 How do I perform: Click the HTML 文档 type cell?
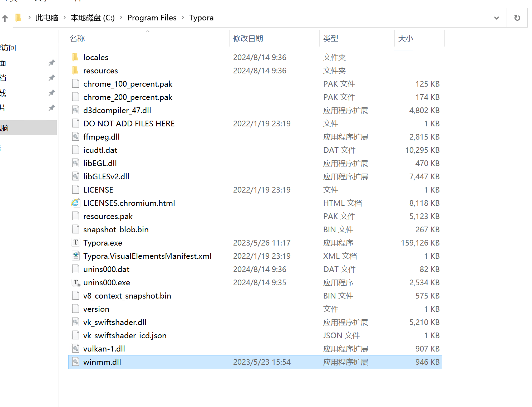click(x=343, y=203)
